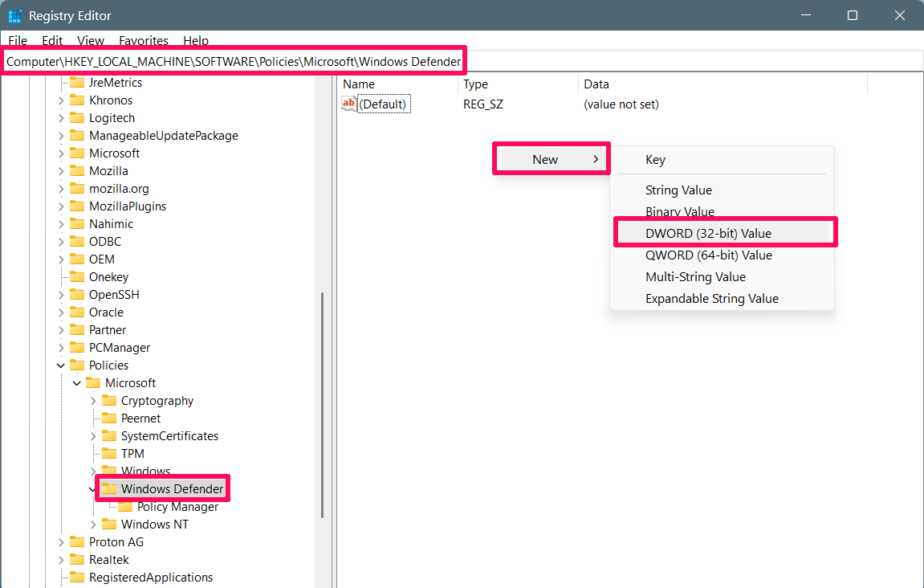Sort by the Type column header
The height and width of the screenshot is (588, 924).
[519, 84]
